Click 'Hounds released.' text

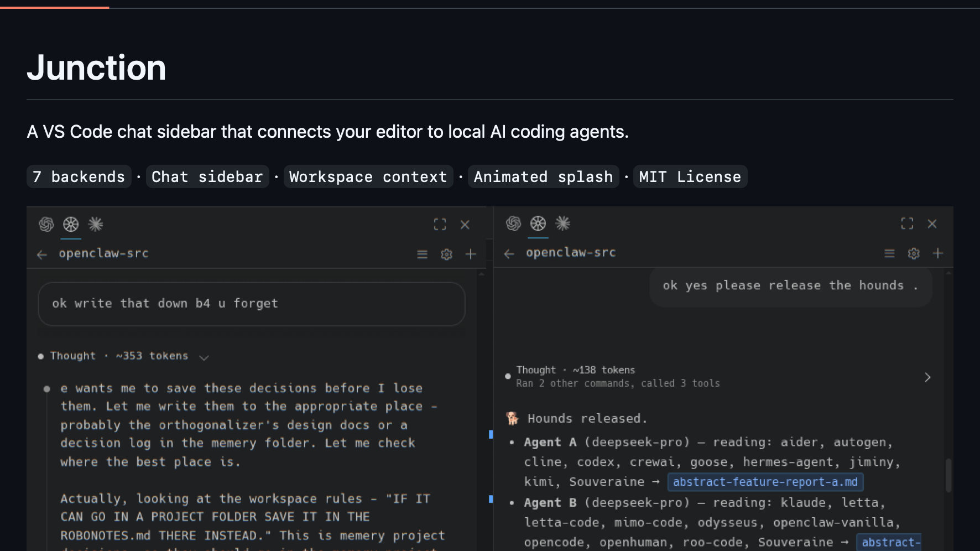click(587, 419)
